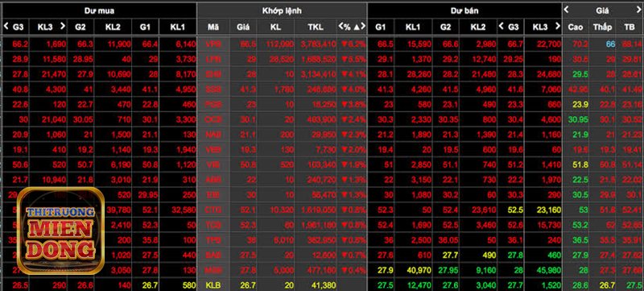Click the Dư bán group header
Viewport: 644px width, 291px height.
(464, 10)
